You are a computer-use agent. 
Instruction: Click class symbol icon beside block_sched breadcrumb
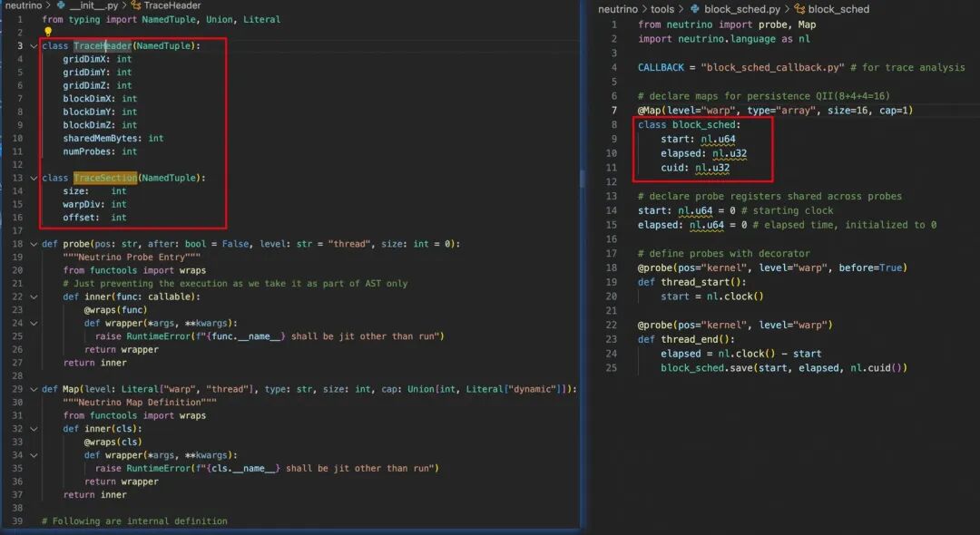pos(799,9)
